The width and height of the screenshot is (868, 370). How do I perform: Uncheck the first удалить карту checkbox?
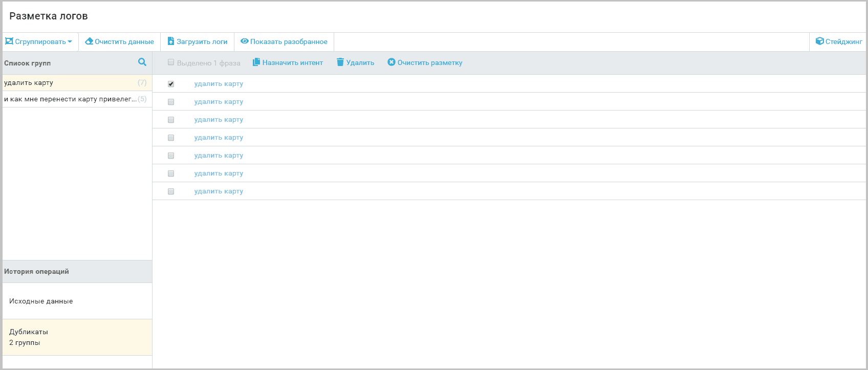(171, 84)
